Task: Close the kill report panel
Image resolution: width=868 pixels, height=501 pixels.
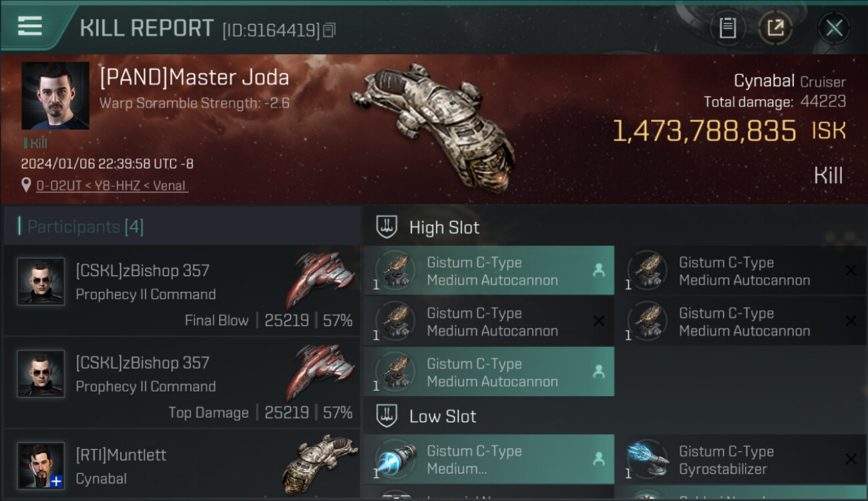Action: tap(835, 28)
